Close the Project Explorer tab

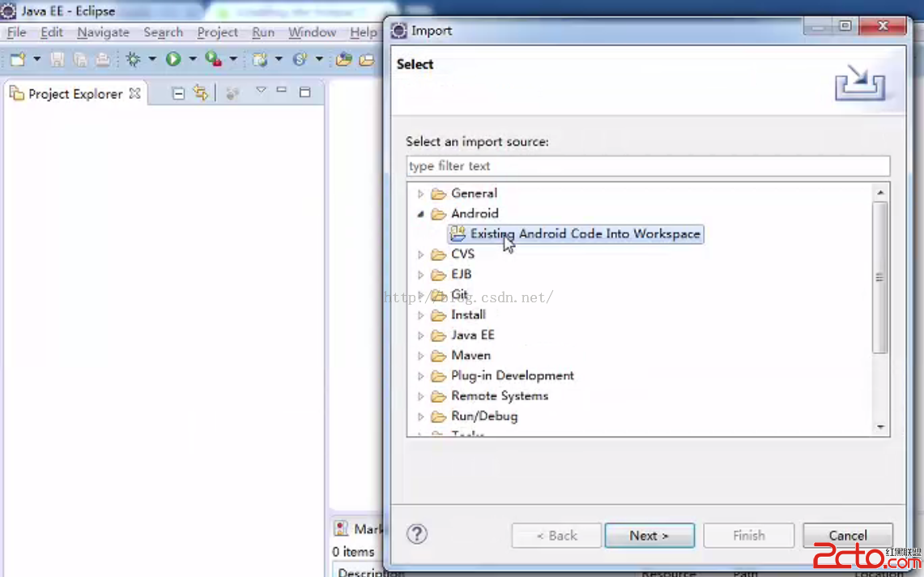coord(135,93)
